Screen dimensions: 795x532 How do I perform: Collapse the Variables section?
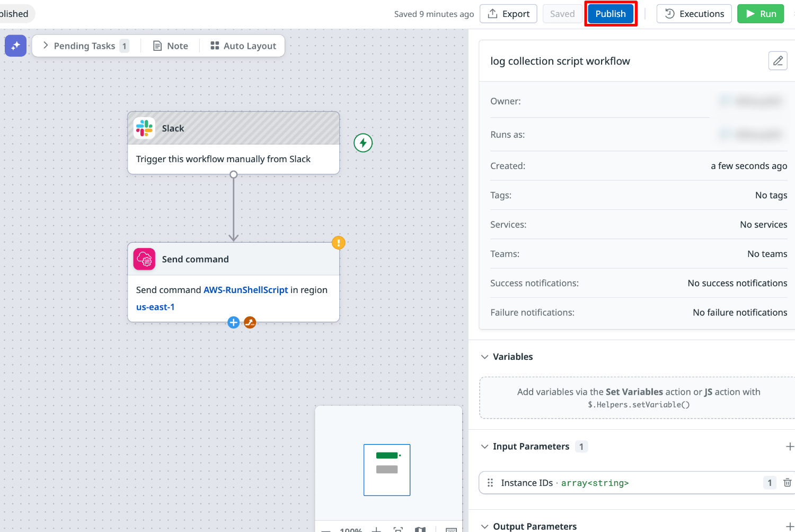tap(484, 357)
